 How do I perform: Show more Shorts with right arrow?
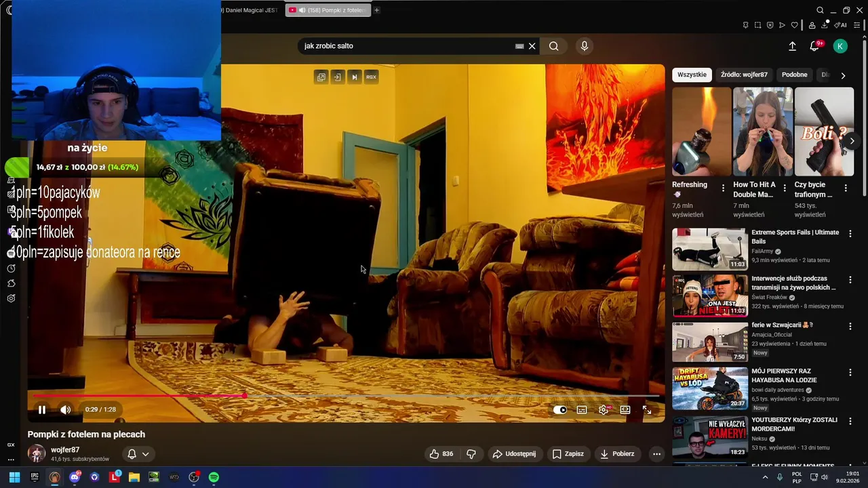[x=852, y=141]
